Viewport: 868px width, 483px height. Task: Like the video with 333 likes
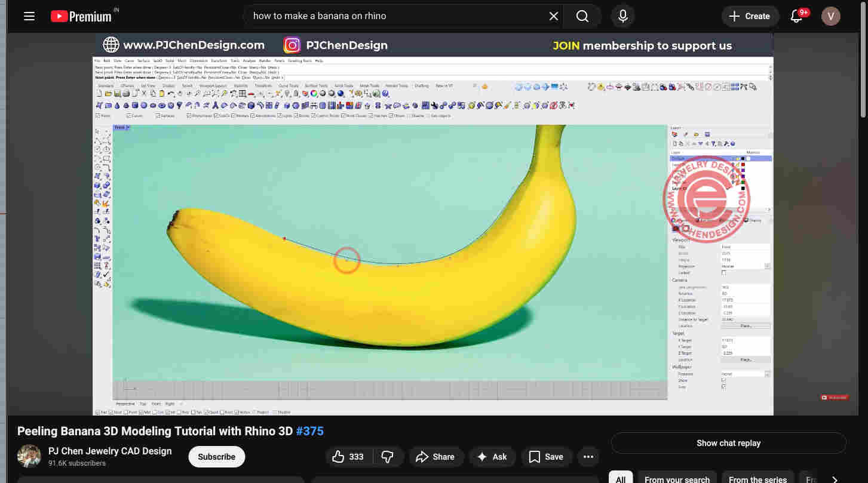click(x=348, y=457)
